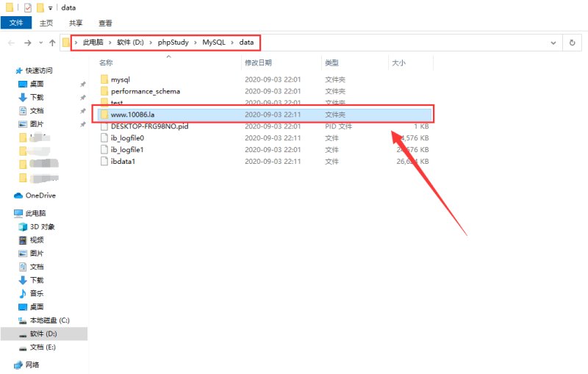Click phpStudy in the address breadcrumb
This screenshot has width=588, height=374.
(173, 43)
